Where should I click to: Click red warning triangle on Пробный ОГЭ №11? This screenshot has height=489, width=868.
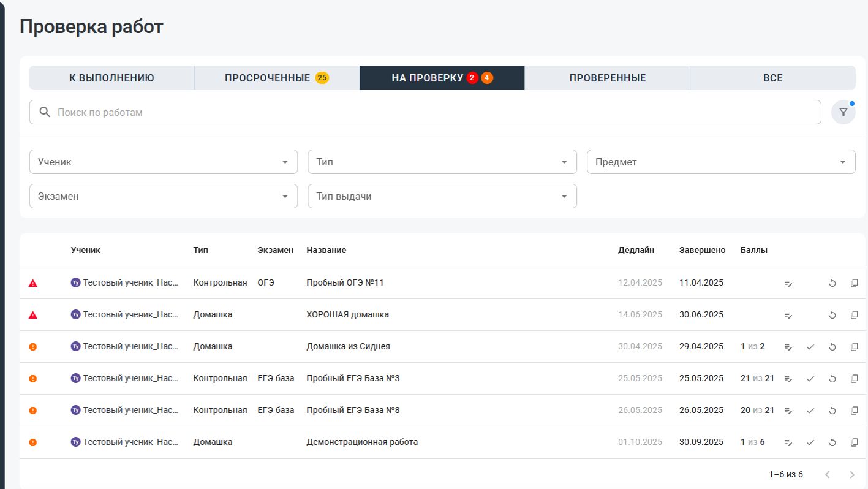click(x=33, y=283)
